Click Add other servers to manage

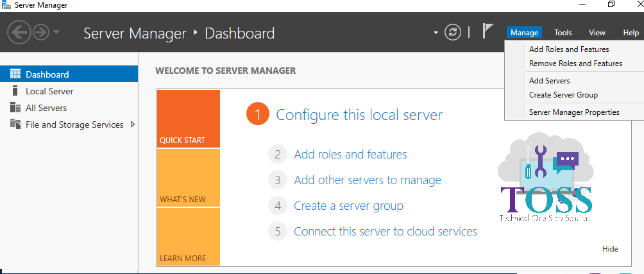368,180
